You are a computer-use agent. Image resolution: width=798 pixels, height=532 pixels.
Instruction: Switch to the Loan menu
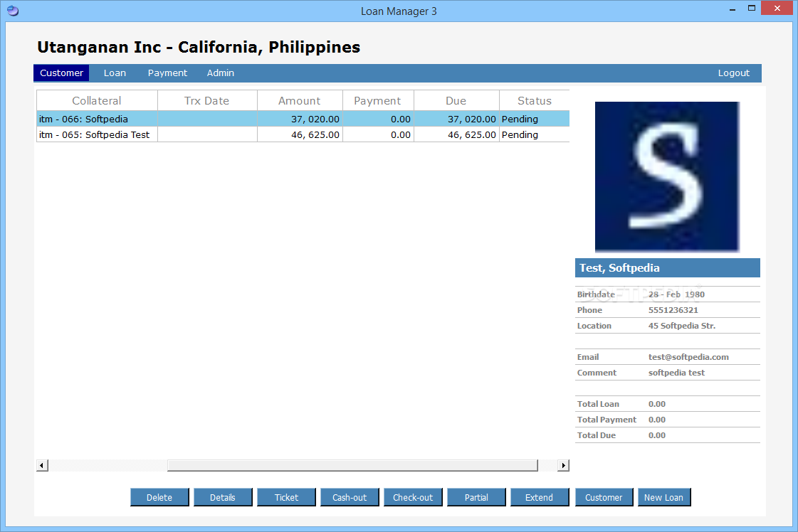tap(115, 73)
